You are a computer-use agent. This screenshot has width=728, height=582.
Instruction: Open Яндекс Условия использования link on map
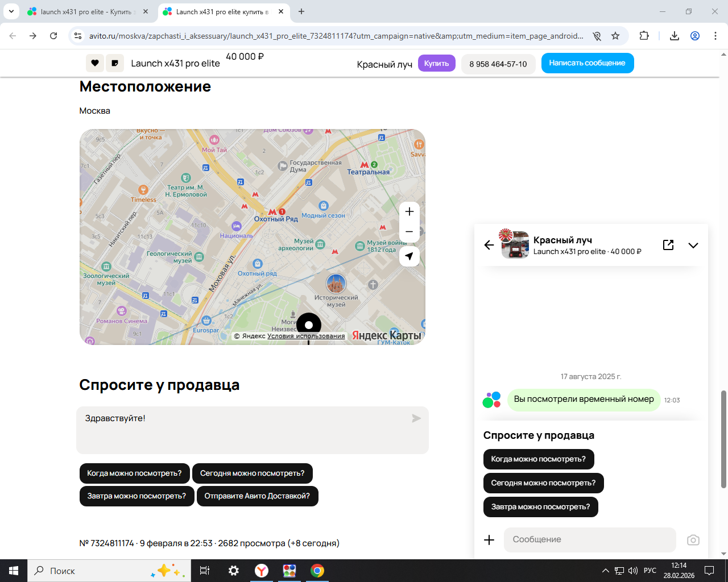click(x=306, y=336)
